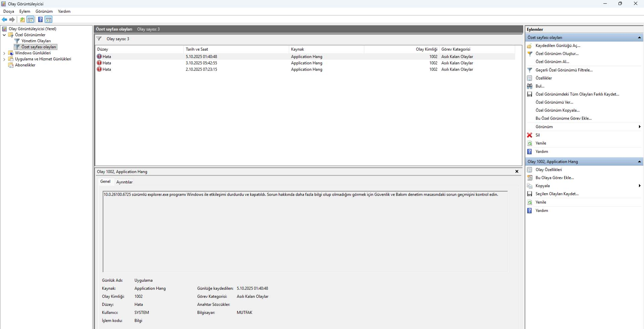
Task: Click the error icon of the 3.10.2025 event
Action: pos(99,63)
